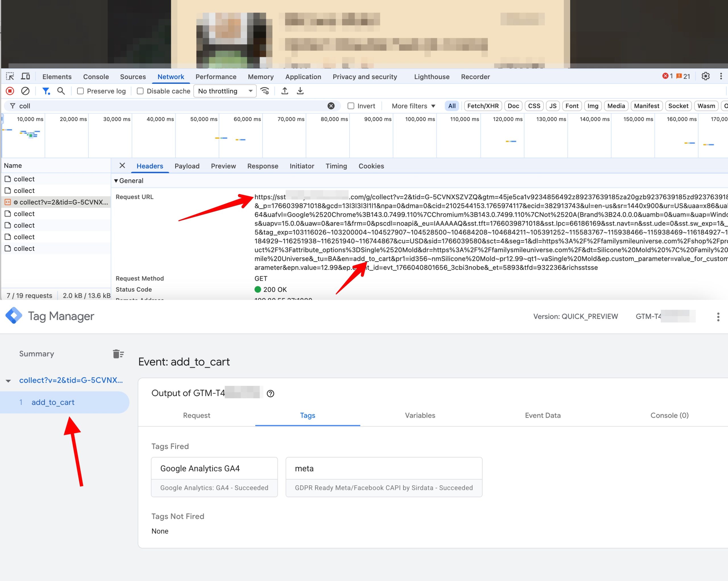Stop recording the network log
Image resolution: width=728 pixels, height=581 pixels.
[x=10, y=91]
